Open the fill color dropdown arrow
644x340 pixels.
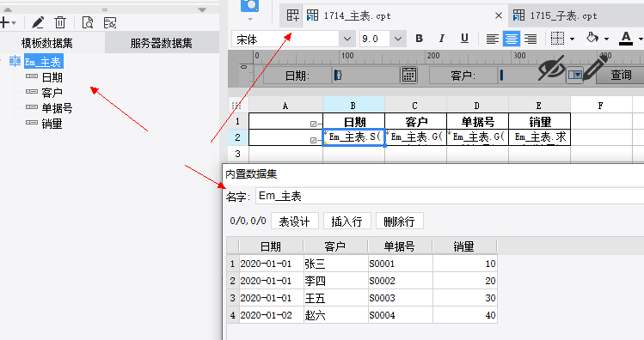607,39
